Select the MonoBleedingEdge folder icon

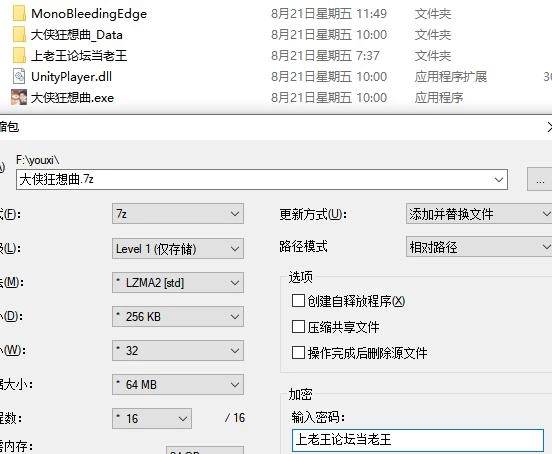[19, 14]
